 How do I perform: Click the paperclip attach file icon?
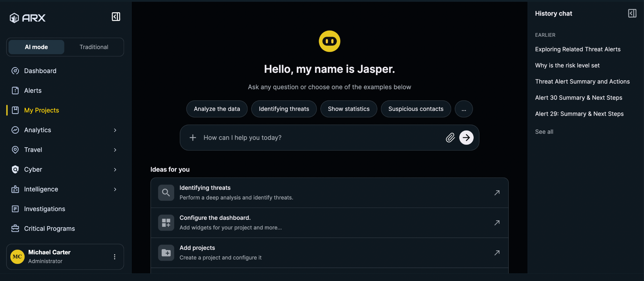click(x=450, y=138)
